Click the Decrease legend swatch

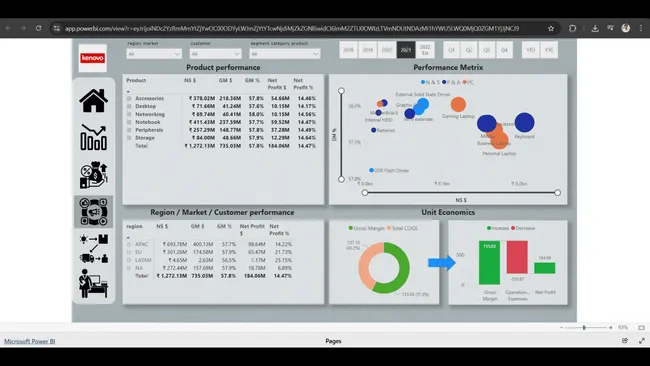point(513,228)
